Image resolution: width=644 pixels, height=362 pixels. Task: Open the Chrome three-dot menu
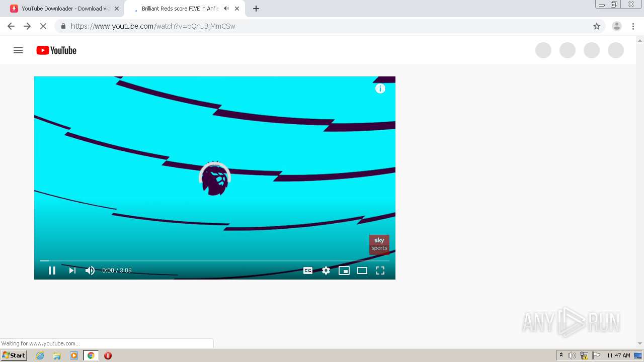tap(633, 26)
